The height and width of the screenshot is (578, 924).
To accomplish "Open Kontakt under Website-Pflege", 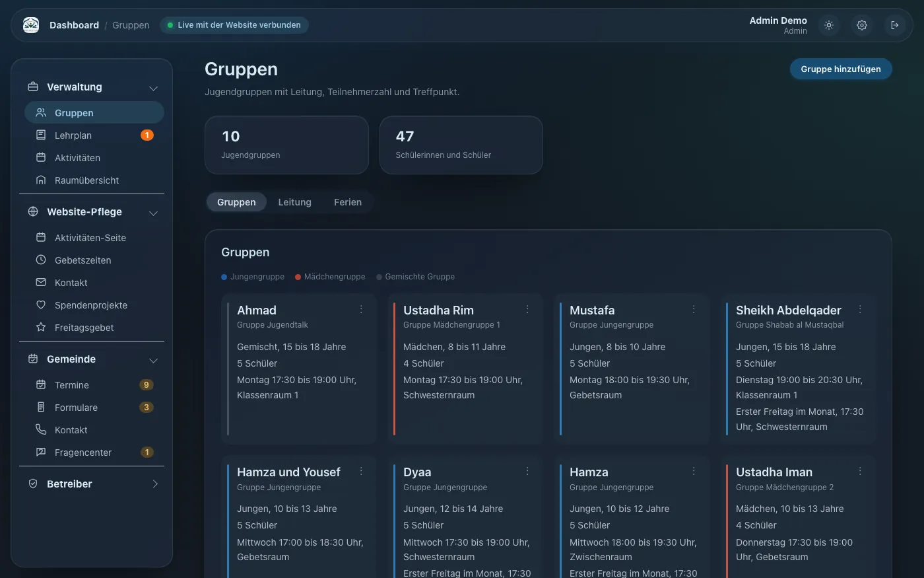I will coord(94,283).
